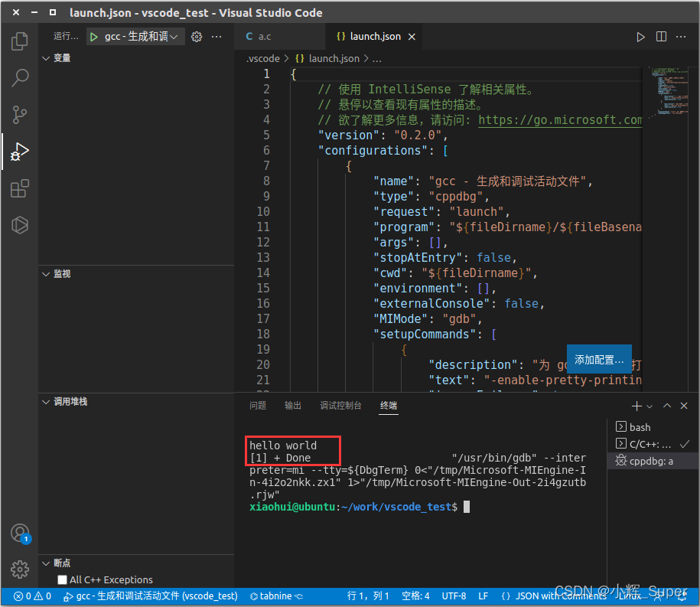Open the Run and Debug view
Image resolution: width=700 pixels, height=607 pixels.
pyautogui.click(x=19, y=152)
